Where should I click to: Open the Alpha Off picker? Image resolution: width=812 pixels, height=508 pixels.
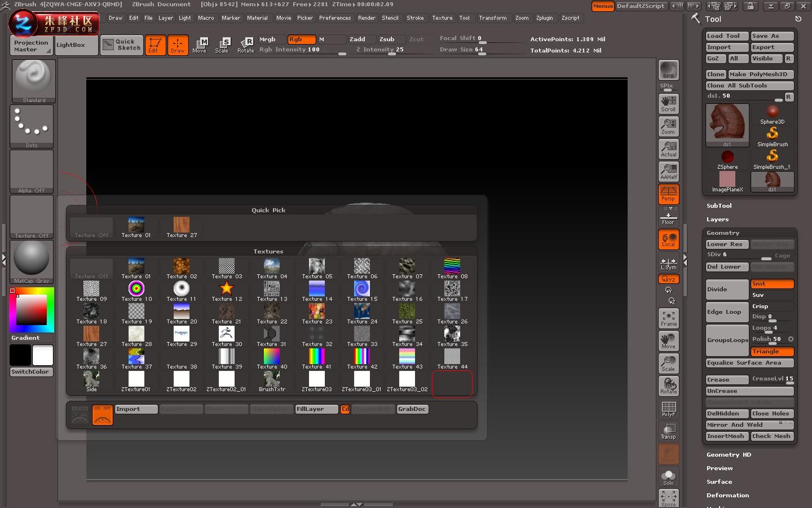click(32, 172)
